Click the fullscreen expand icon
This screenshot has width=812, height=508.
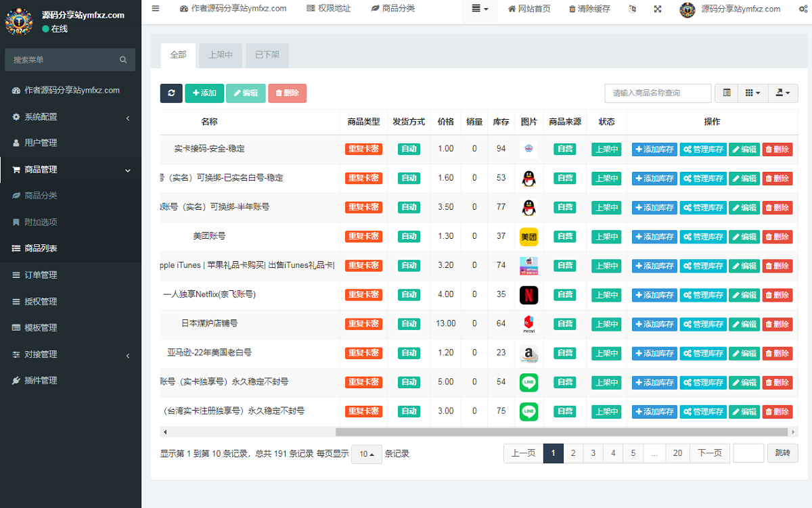tap(658, 9)
